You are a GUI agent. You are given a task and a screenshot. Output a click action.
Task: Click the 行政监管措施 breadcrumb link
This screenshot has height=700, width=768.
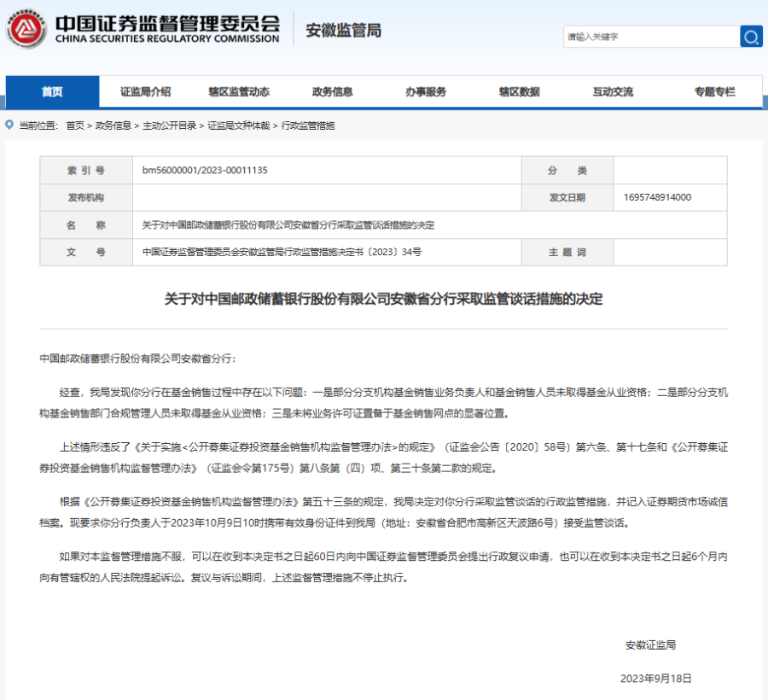click(x=308, y=125)
